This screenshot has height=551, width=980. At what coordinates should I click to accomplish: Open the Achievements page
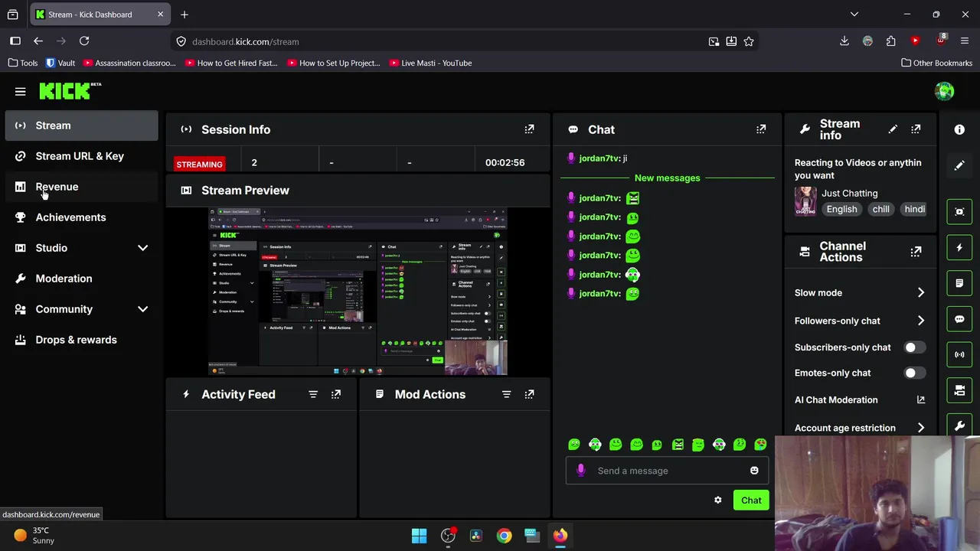pyautogui.click(x=82, y=217)
